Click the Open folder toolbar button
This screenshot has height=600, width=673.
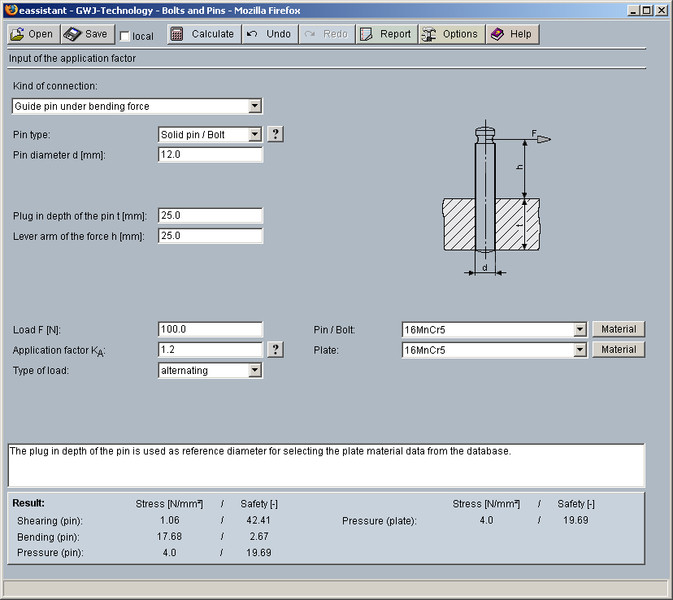32,34
